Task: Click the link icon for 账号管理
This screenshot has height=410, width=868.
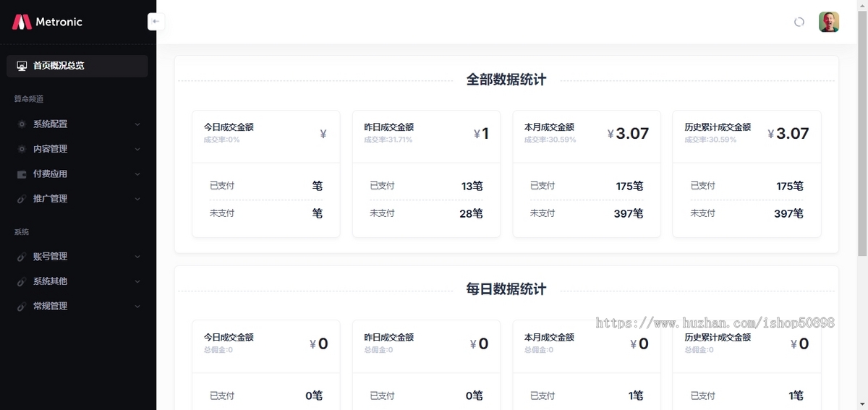Action: click(x=22, y=257)
